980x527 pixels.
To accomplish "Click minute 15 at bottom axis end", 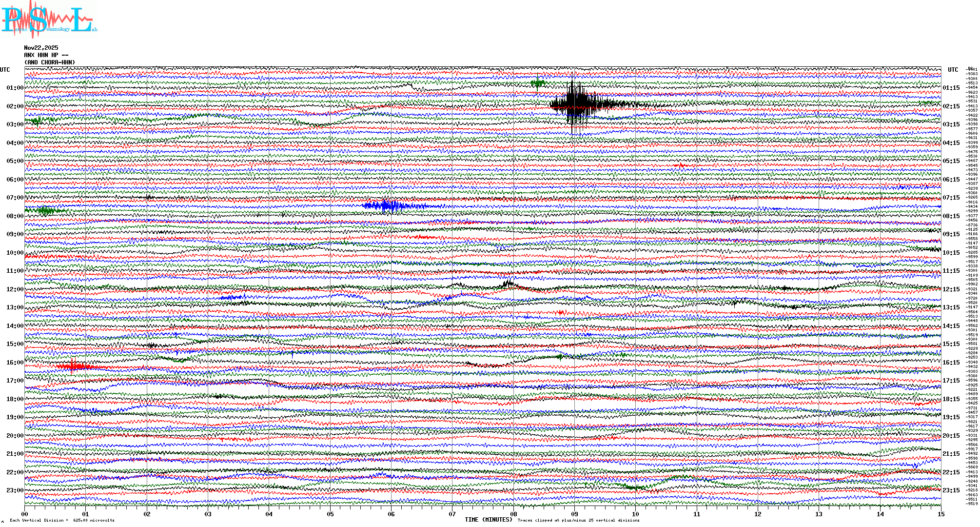I will [x=941, y=514].
